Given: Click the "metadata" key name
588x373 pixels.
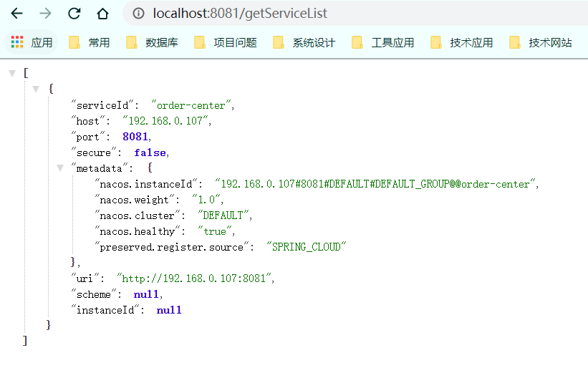Looking at the screenshot, I should click(99, 168).
